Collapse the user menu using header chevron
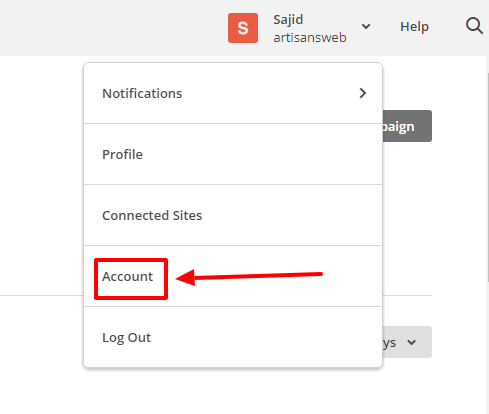Image resolution: width=489 pixels, height=414 pixels. 366,26
